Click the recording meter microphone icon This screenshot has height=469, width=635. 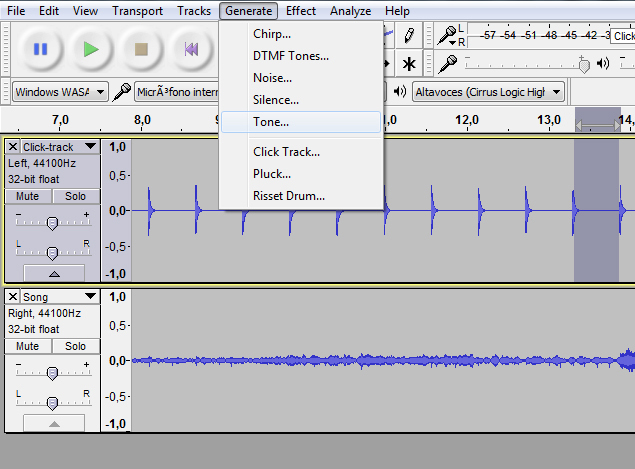coord(447,36)
